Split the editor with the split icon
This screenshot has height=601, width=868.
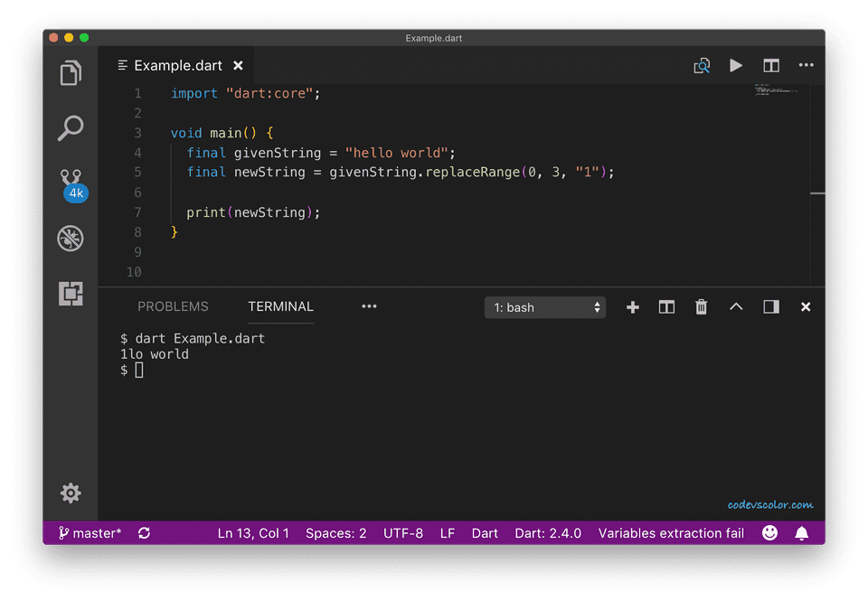pyautogui.click(x=771, y=65)
